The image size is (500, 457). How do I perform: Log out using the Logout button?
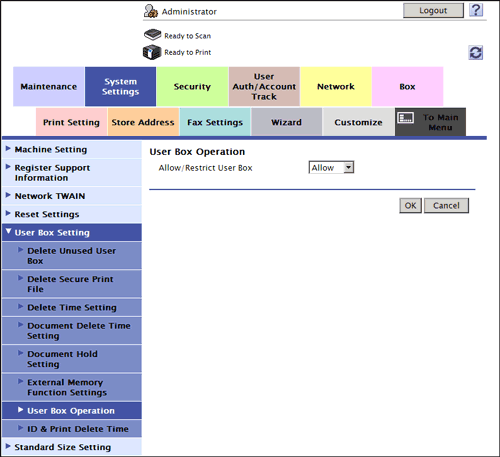tap(433, 10)
